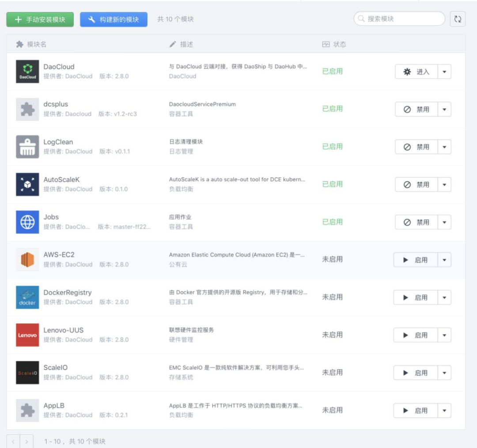Click the DaoCloud module logo icon
The image size is (477, 448).
coord(27,72)
